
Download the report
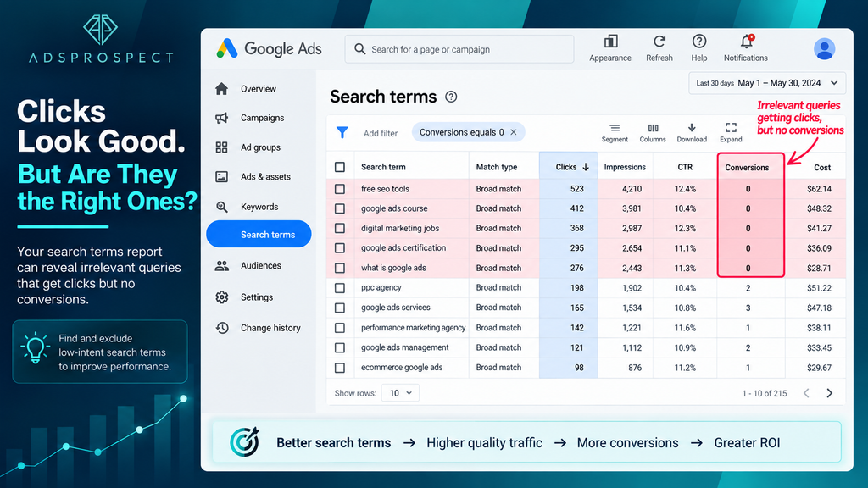[692, 133]
